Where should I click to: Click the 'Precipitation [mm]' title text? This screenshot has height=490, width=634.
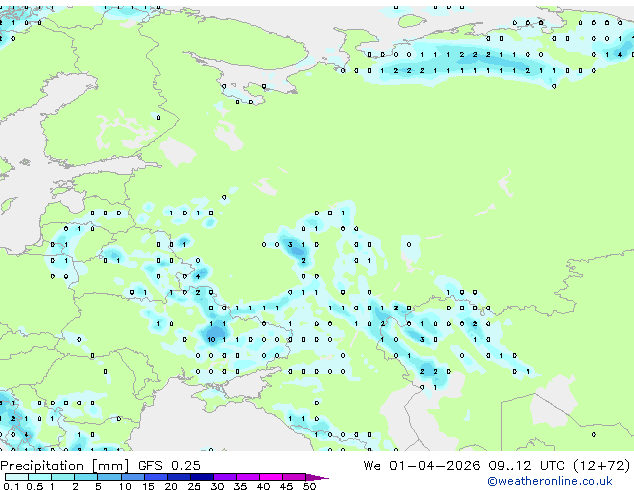65,466
